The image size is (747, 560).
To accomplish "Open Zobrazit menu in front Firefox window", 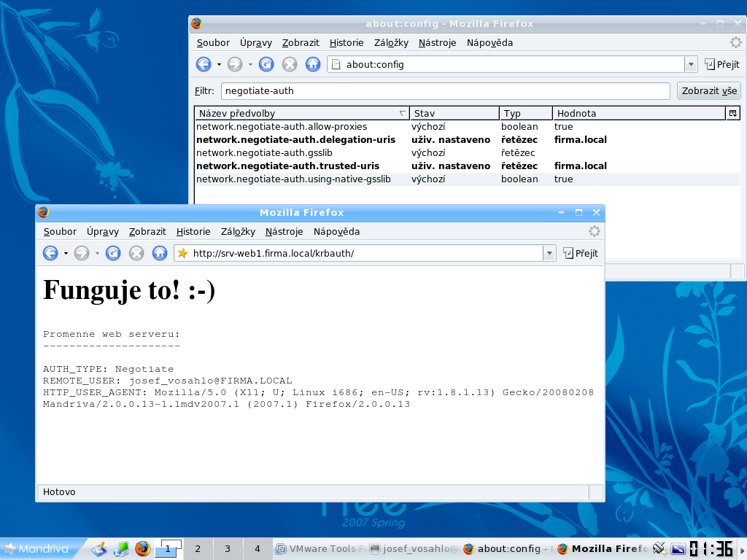I will tap(147, 232).
